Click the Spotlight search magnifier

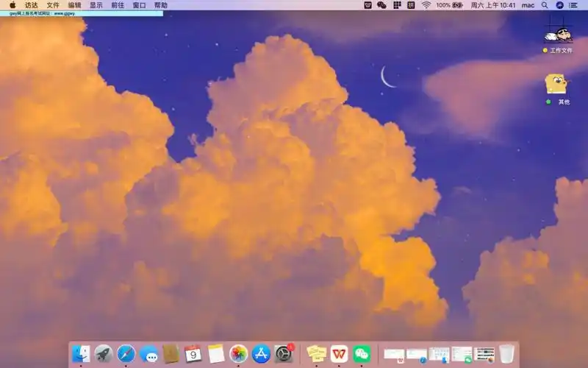tap(545, 5)
